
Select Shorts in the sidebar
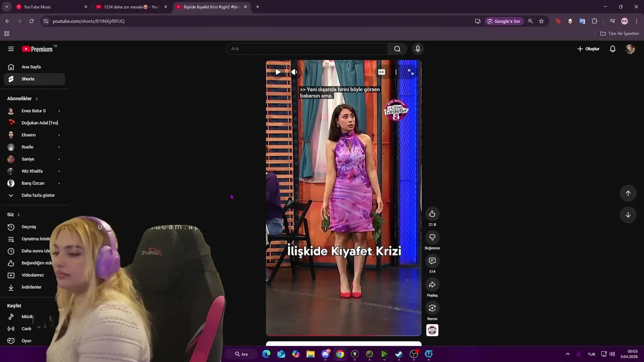coord(34,79)
